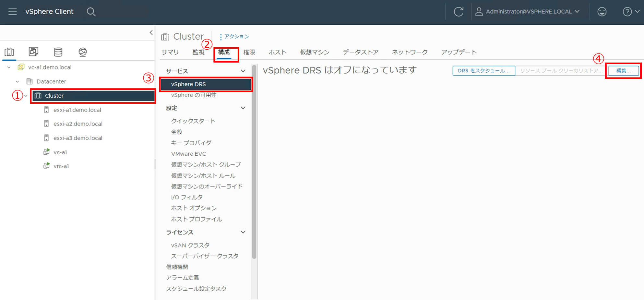Open the 権限 tab
The width and height of the screenshot is (644, 300).
point(249,52)
